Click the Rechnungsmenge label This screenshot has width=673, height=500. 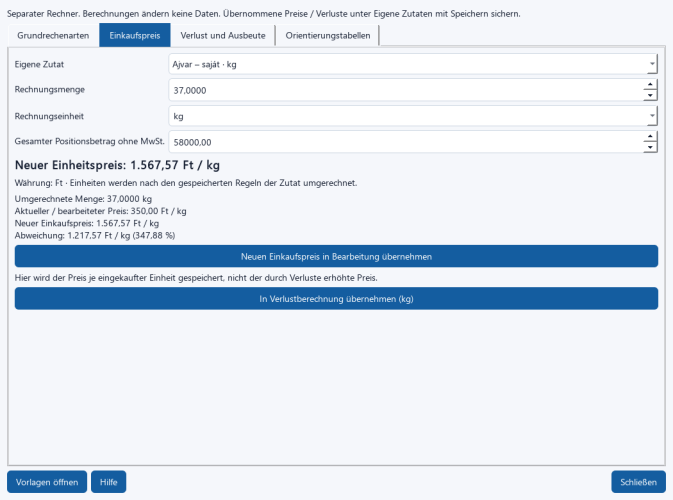tap(49, 89)
